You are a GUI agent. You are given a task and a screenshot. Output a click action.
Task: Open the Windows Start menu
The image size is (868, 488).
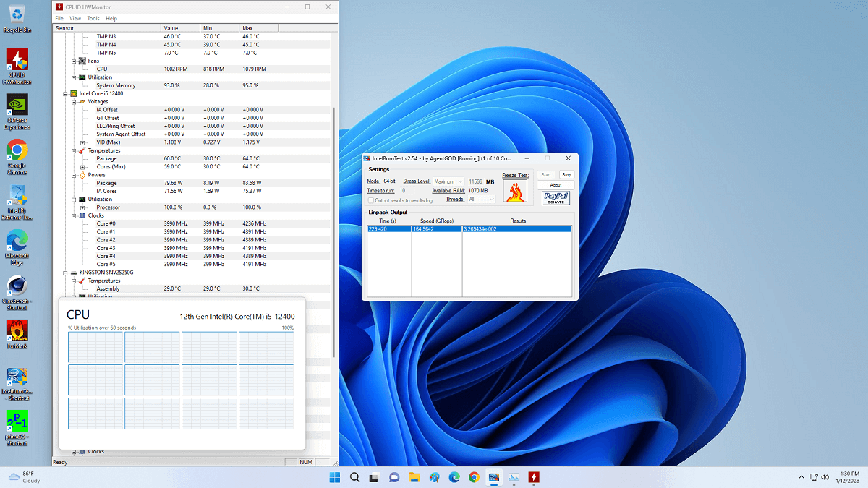[x=335, y=477]
